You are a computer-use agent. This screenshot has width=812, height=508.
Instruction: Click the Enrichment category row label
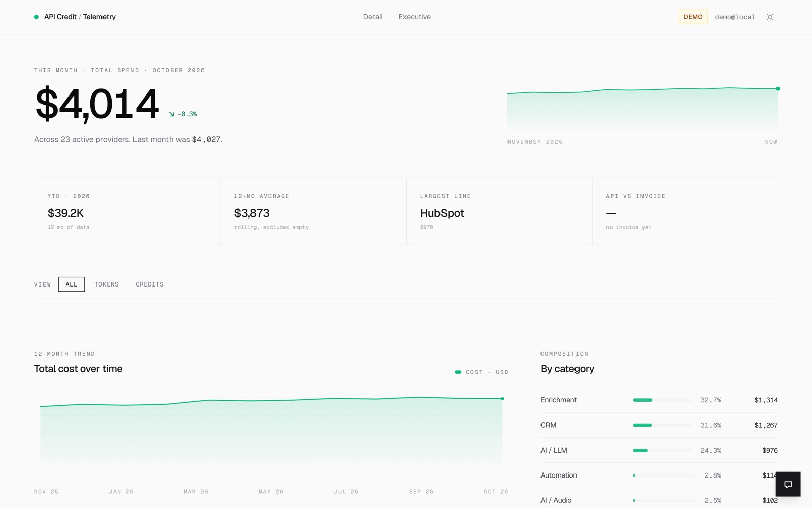click(x=558, y=400)
